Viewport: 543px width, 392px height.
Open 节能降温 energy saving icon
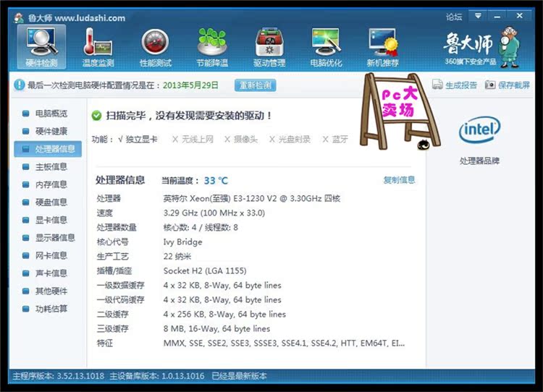211,47
